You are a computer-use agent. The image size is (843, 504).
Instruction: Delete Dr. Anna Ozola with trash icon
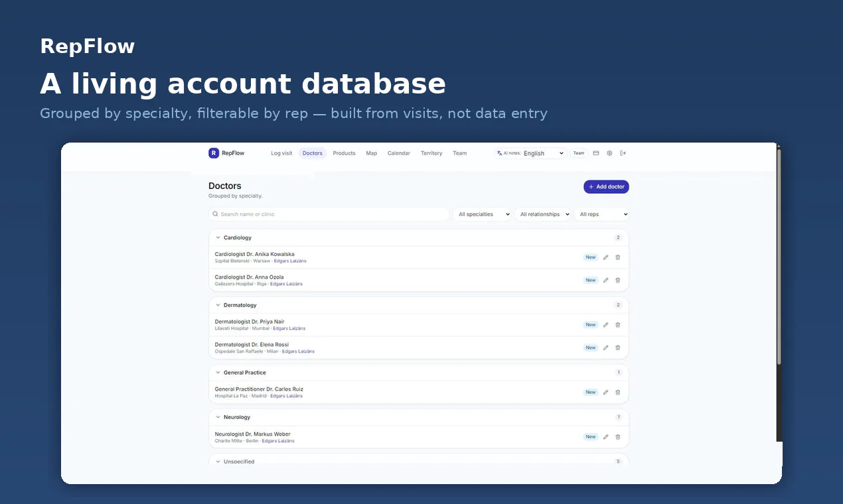617,281
